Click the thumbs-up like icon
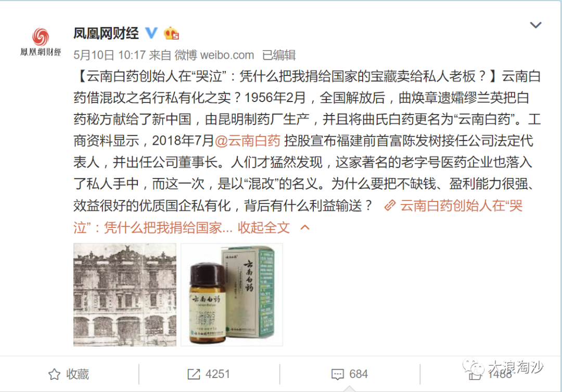 (475, 375)
